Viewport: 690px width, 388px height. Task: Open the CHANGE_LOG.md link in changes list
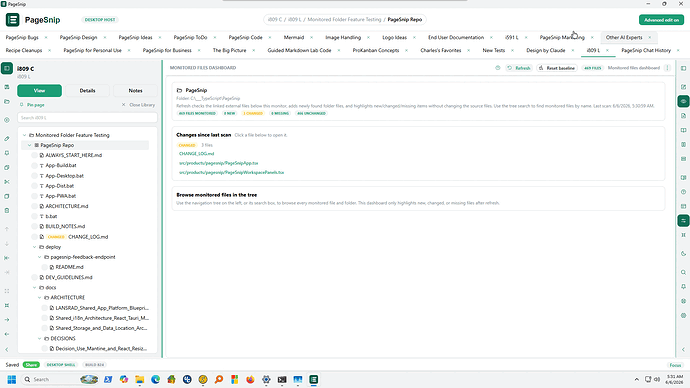pyautogui.click(x=196, y=154)
